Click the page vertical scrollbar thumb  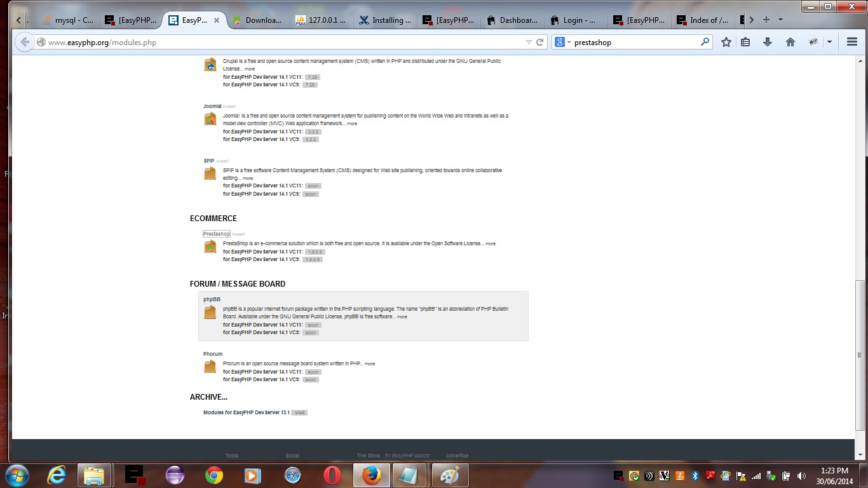860,355
